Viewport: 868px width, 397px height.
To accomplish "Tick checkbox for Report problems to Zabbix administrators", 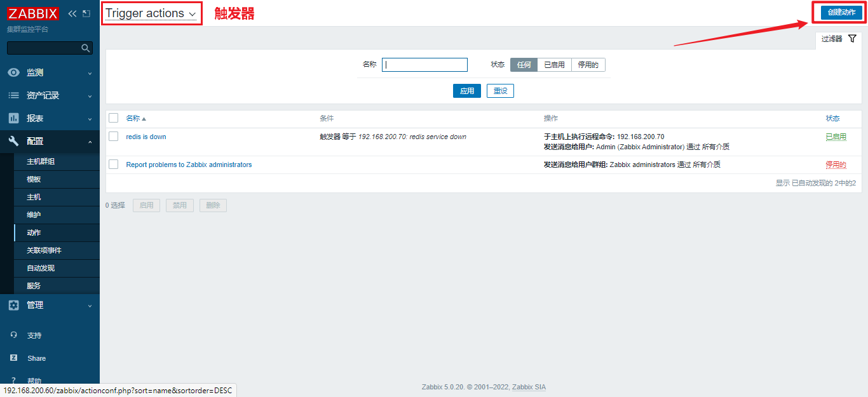I will pyautogui.click(x=114, y=164).
